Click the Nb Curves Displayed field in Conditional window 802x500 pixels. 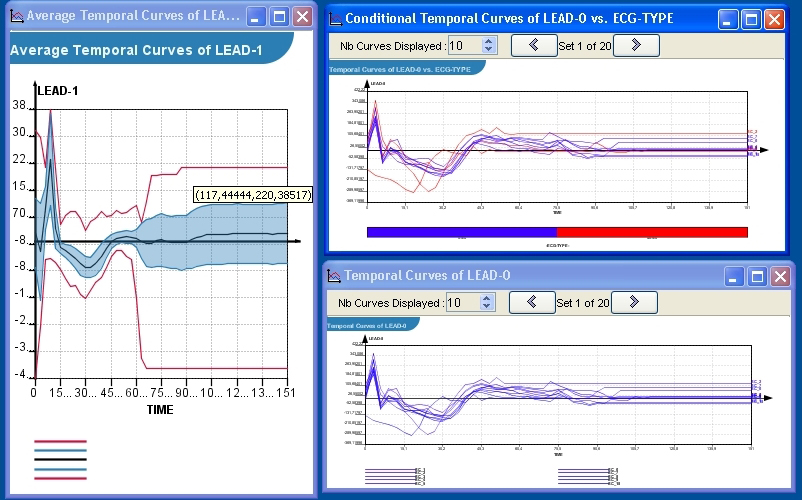point(465,46)
